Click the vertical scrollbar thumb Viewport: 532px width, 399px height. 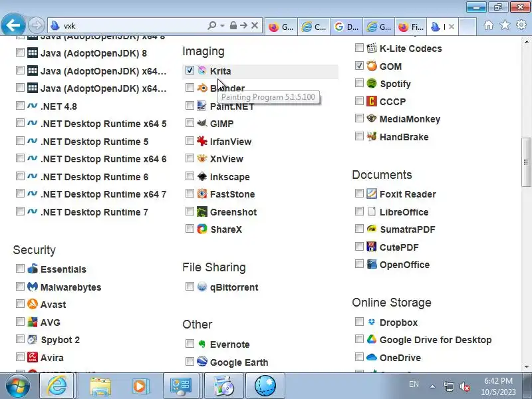[526, 162]
